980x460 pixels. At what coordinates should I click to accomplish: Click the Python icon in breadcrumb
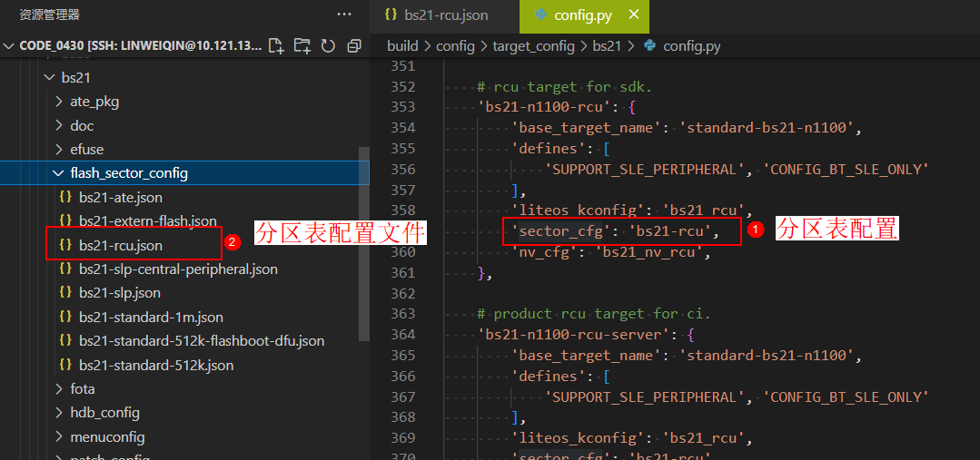click(x=649, y=45)
